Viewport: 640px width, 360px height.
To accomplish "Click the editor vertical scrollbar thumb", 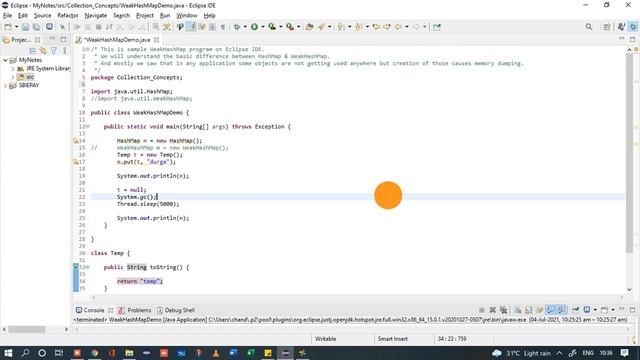I will click(x=629, y=153).
